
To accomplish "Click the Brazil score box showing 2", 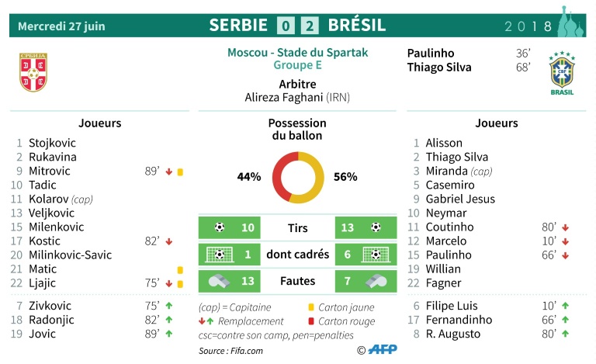I will [x=310, y=26].
